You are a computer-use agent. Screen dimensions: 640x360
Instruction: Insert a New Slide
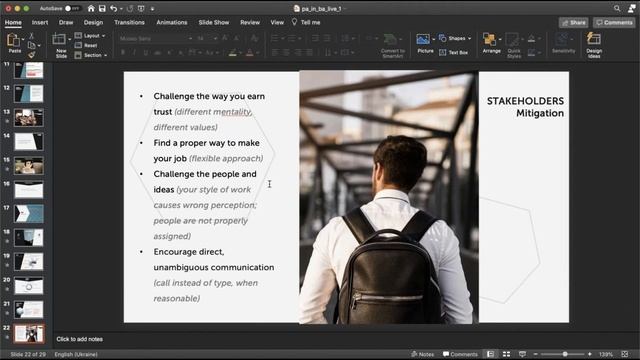coord(61,46)
